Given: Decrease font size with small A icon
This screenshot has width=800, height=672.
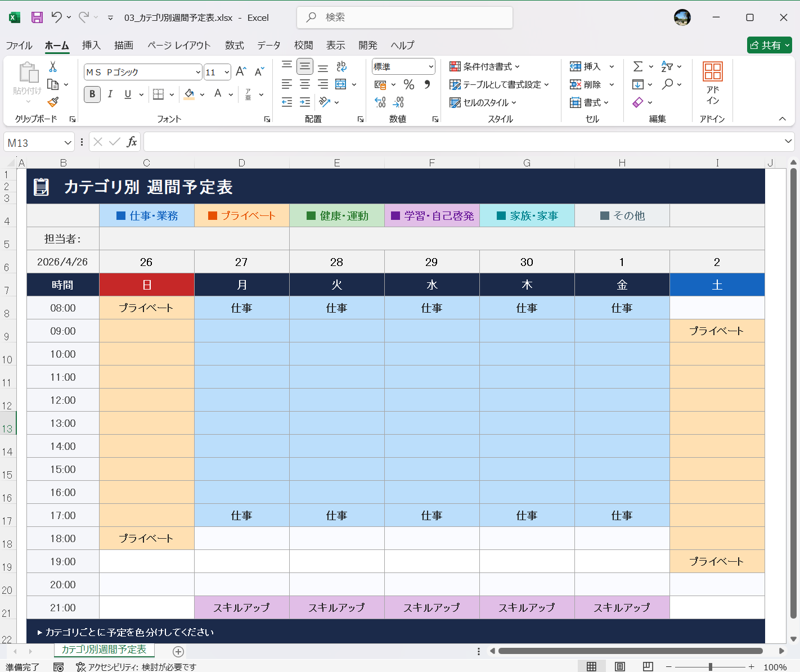Looking at the screenshot, I should point(259,71).
